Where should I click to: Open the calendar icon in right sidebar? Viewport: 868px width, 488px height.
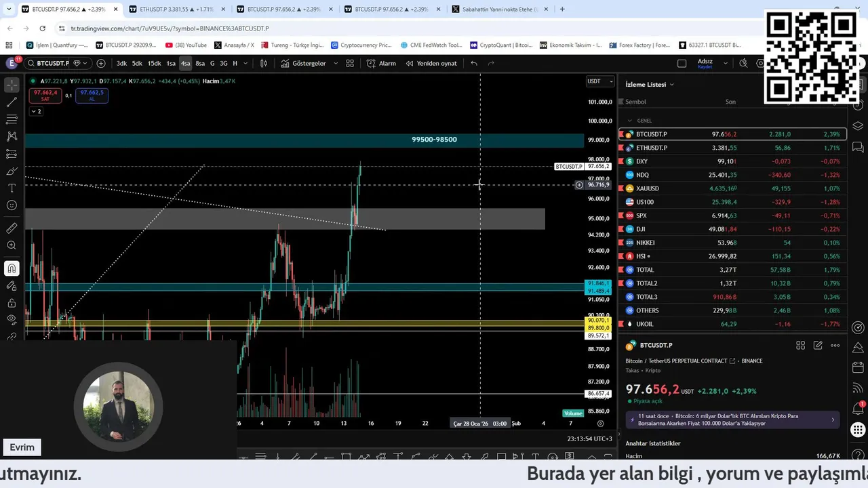(858, 368)
